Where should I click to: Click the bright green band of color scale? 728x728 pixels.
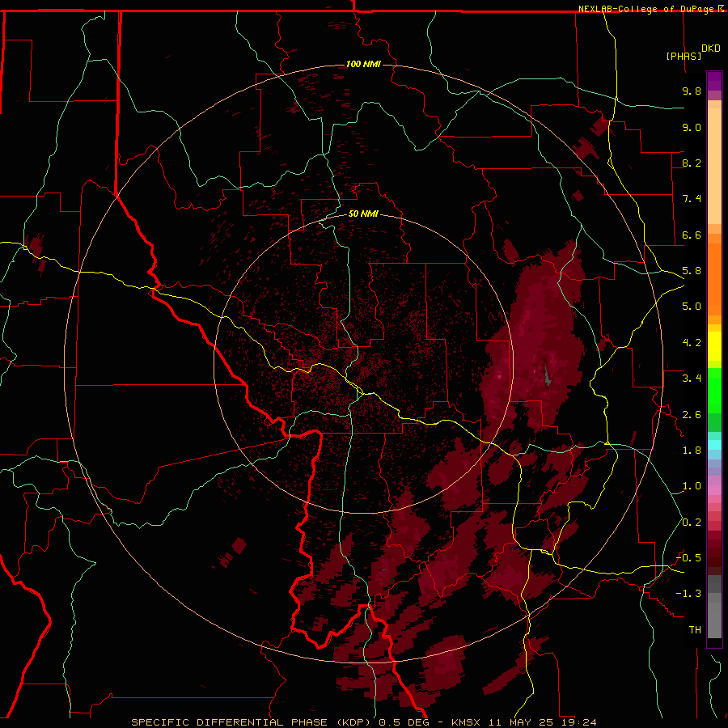pos(714,391)
